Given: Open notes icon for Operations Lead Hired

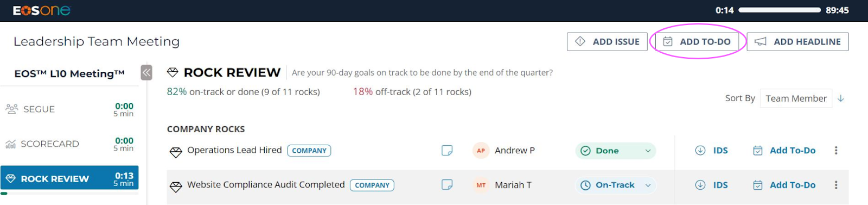Looking at the screenshot, I should tap(447, 151).
